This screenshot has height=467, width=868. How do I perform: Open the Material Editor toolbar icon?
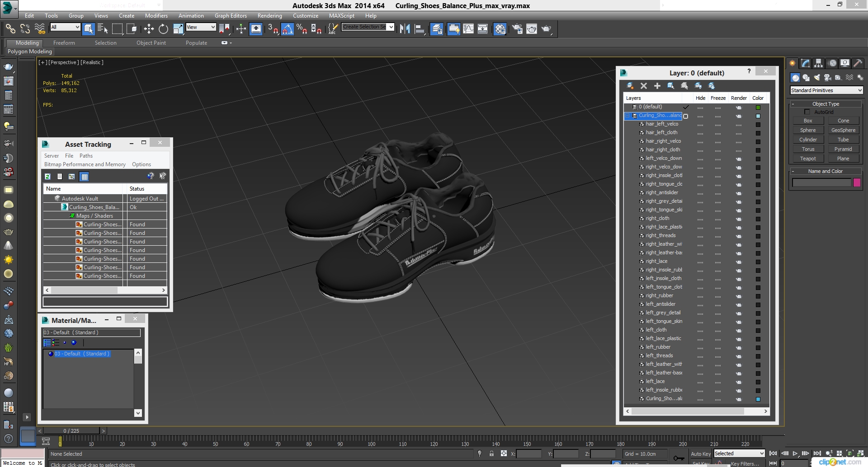(500, 29)
